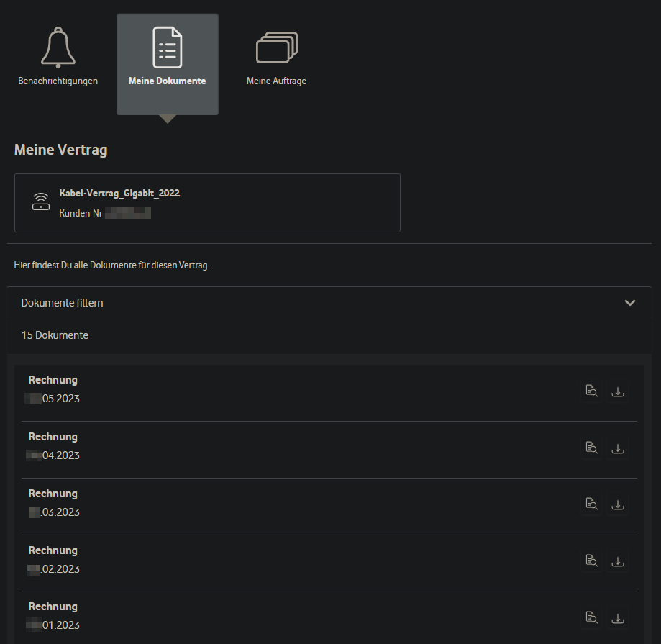Download the Rechnung from 05.2023

[618, 391]
